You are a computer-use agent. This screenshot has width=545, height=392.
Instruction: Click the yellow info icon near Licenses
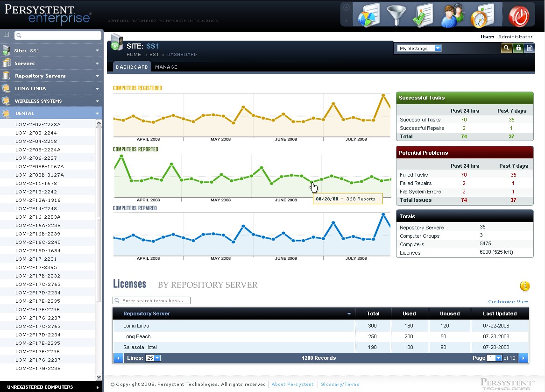(x=524, y=286)
